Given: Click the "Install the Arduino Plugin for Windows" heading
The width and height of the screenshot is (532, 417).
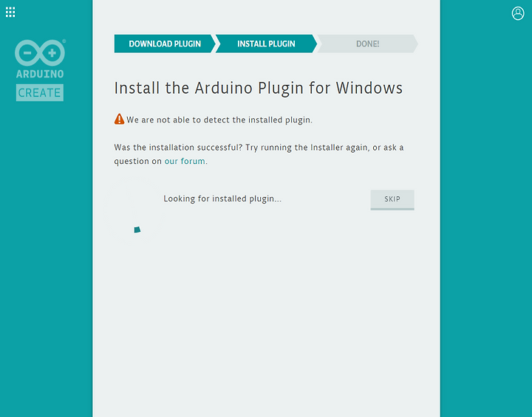Looking at the screenshot, I should click(x=258, y=88).
